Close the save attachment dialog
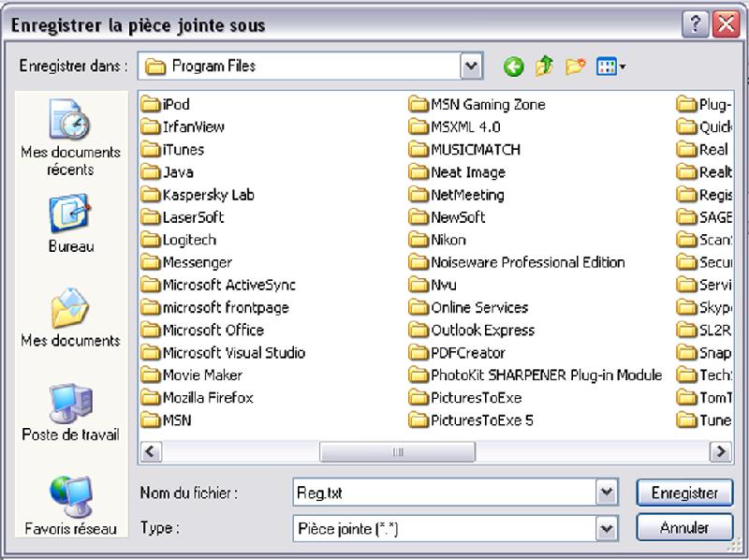This screenshot has width=749, height=560. [x=727, y=23]
